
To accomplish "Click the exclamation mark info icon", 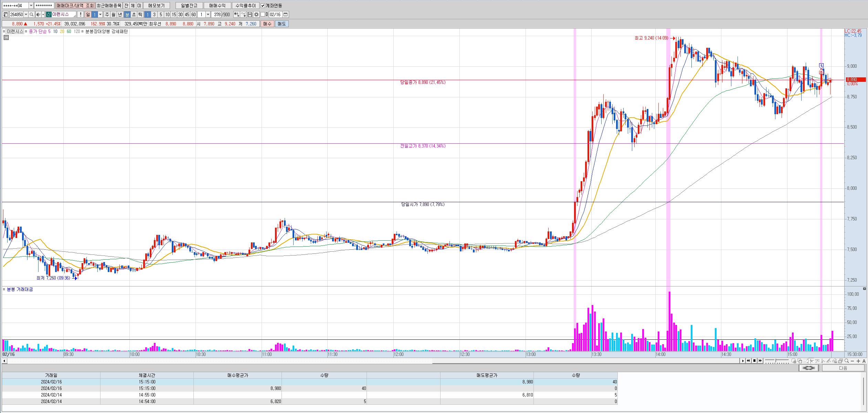I will (81, 14).
